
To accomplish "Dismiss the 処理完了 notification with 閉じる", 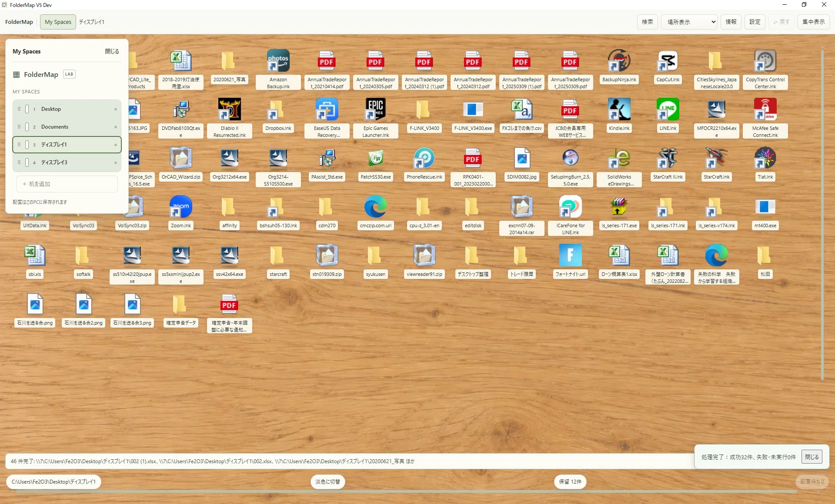I will (812, 457).
